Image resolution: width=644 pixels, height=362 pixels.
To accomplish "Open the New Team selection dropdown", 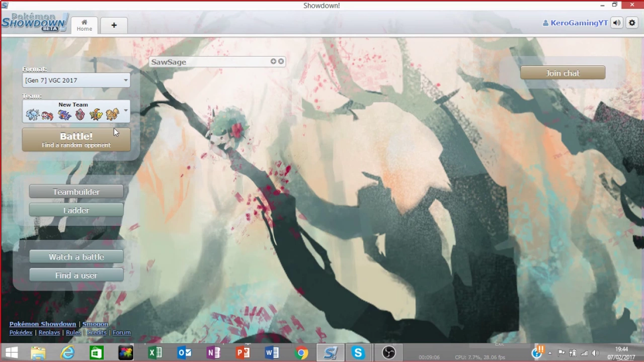I will click(76, 112).
